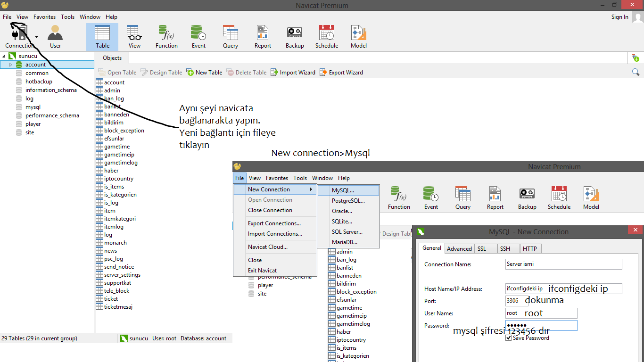The width and height of the screenshot is (644, 362).
Task: Open Window menu in the main window
Action: [x=90, y=17]
